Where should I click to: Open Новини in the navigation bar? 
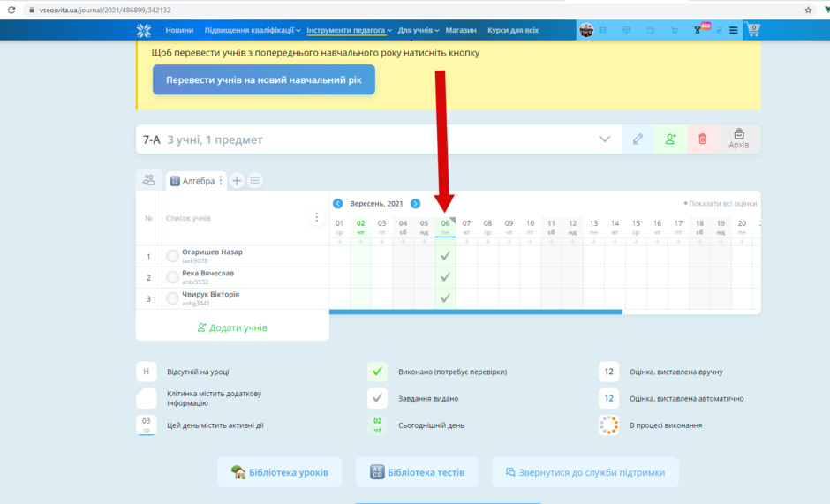179,30
